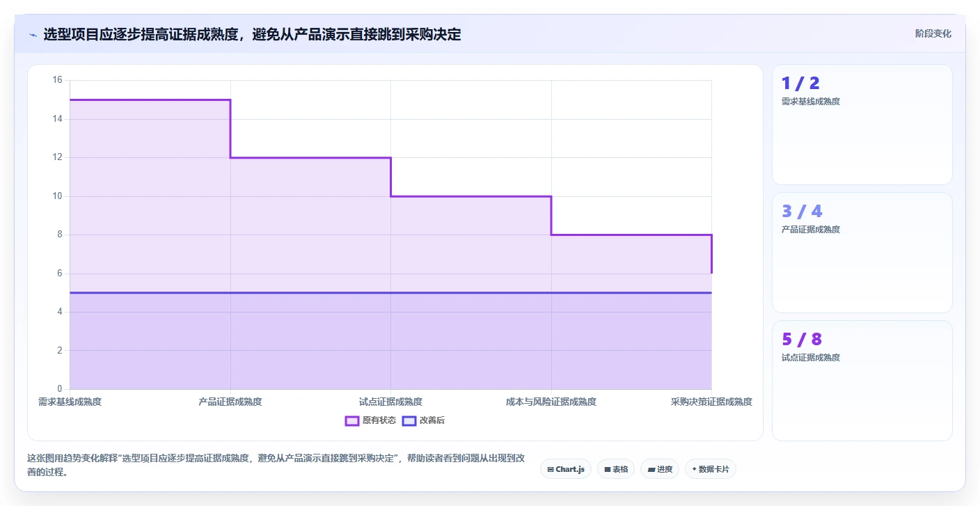Click the description paragraph below the chart
The image size is (980, 506).
pyautogui.click(x=276, y=465)
